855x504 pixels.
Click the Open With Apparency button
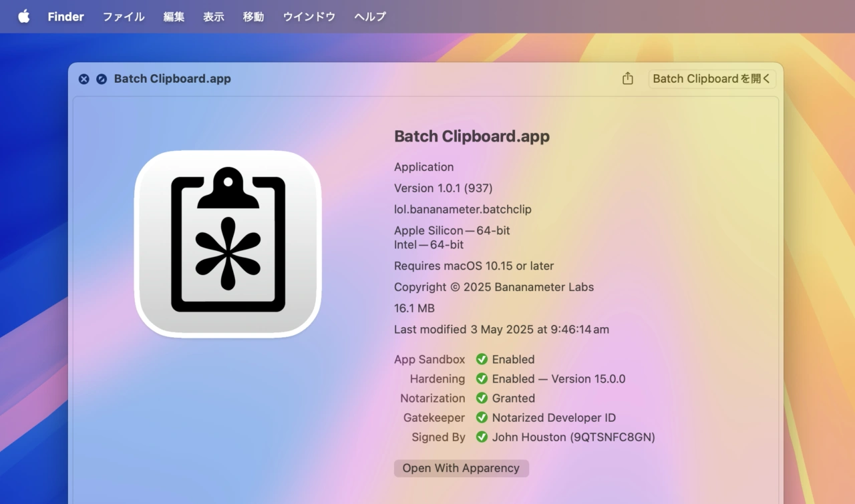click(461, 469)
